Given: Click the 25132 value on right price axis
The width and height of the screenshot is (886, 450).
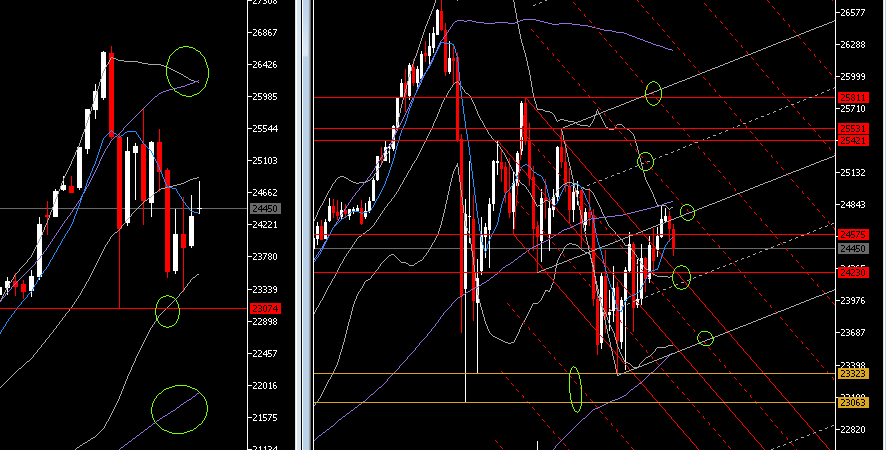Looking at the screenshot, I should (853, 173).
